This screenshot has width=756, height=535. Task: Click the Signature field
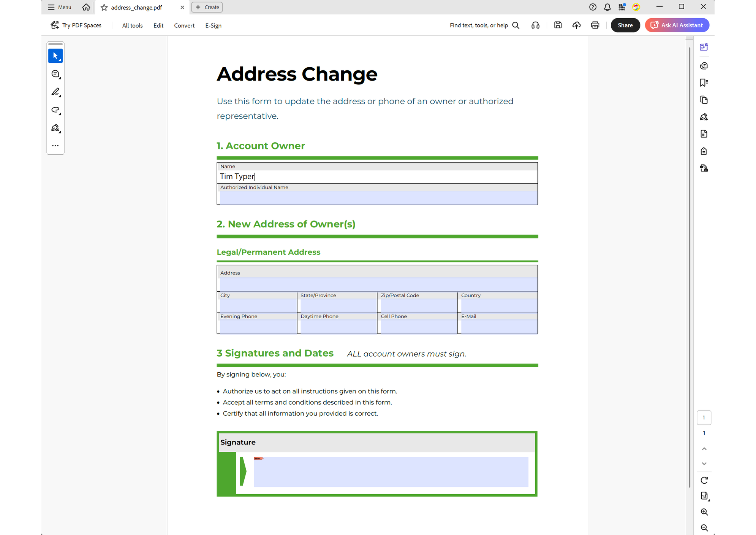391,472
